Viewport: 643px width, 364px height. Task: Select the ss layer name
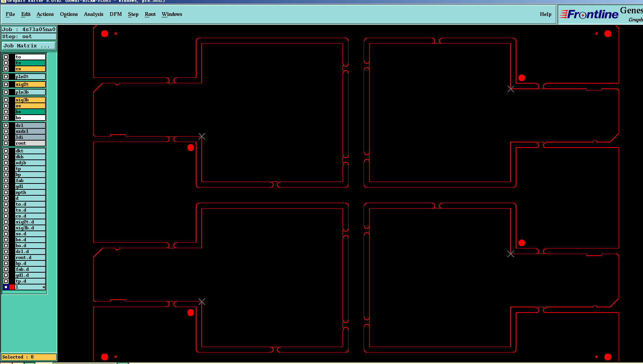click(x=30, y=106)
